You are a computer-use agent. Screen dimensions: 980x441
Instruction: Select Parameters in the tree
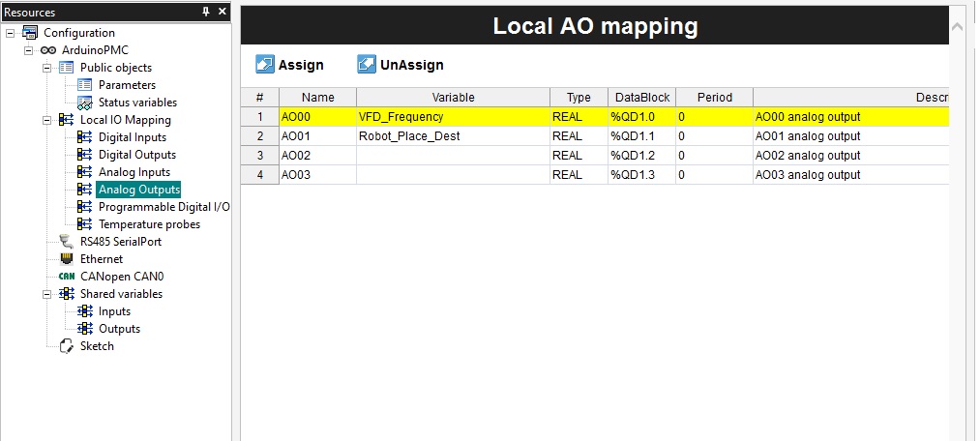(127, 85)
